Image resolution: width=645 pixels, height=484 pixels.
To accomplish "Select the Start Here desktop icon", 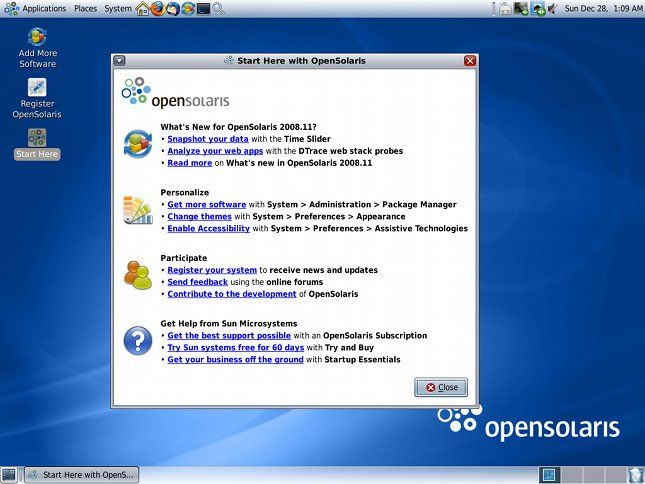I will click(x=37, y=144).
